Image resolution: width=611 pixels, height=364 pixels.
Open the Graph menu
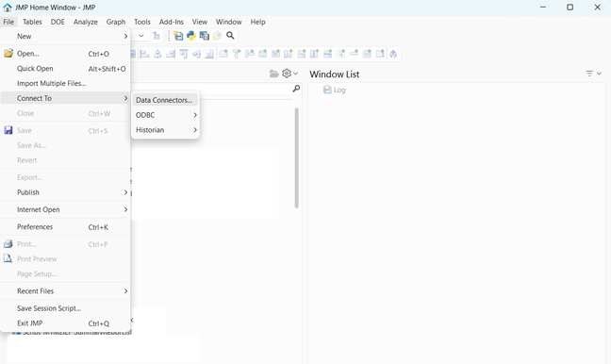(116, 22)
